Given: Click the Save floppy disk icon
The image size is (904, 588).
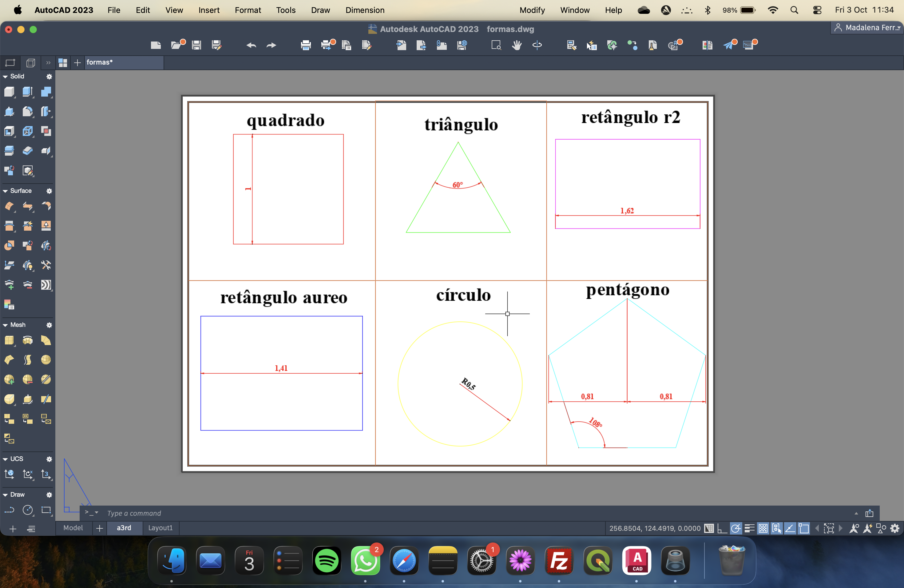Looking at the screenshot, I should click(196, 45).
